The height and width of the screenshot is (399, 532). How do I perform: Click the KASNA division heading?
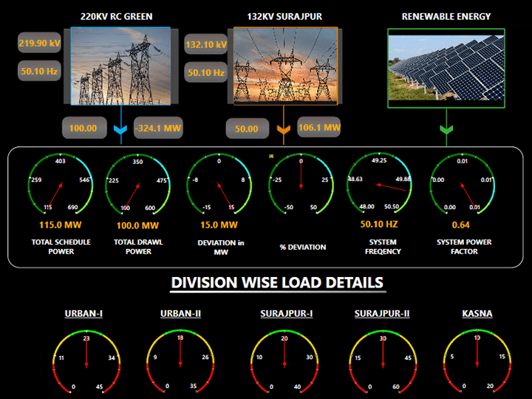pos(477,314)
